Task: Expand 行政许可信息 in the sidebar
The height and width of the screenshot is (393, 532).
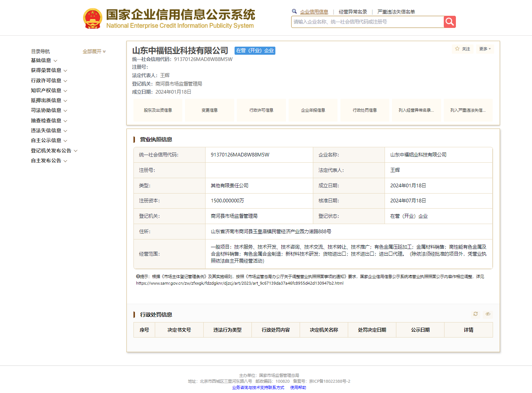Action: pyautogui.click(x=49, y=80)
